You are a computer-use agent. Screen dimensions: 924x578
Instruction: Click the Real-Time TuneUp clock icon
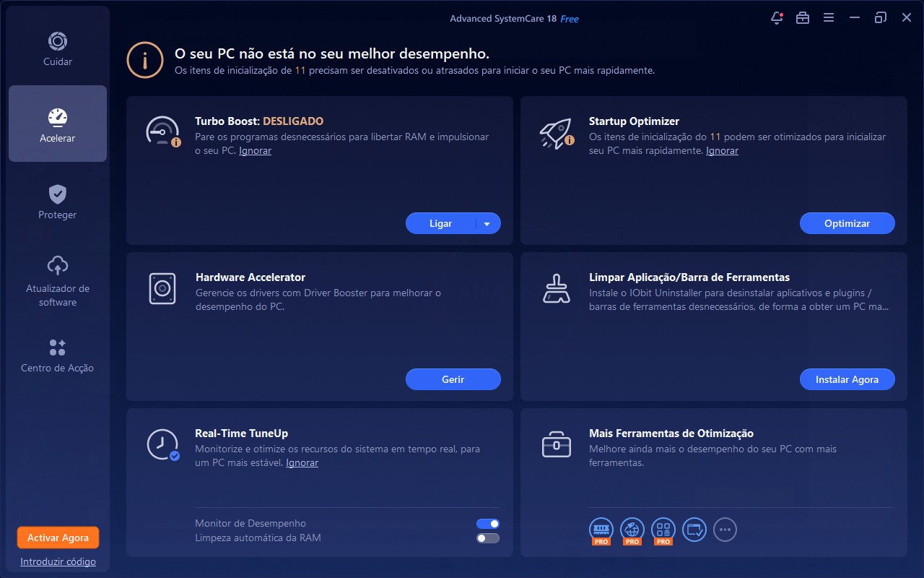coord(162,444)
